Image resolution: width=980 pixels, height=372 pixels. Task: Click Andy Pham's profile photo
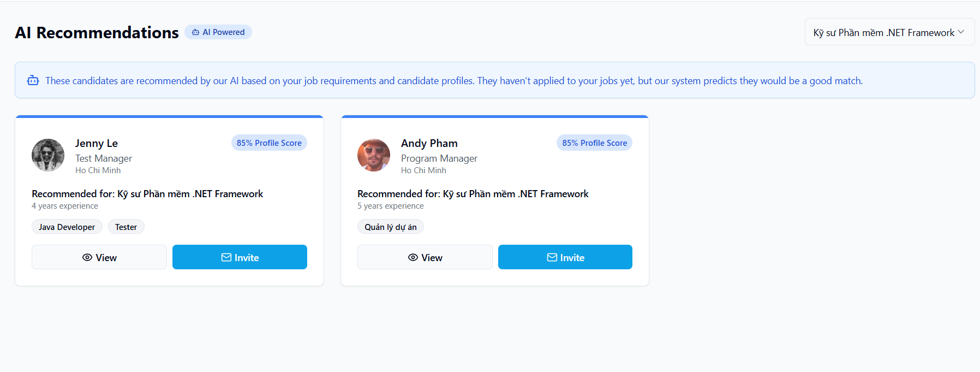coord(374,155)
